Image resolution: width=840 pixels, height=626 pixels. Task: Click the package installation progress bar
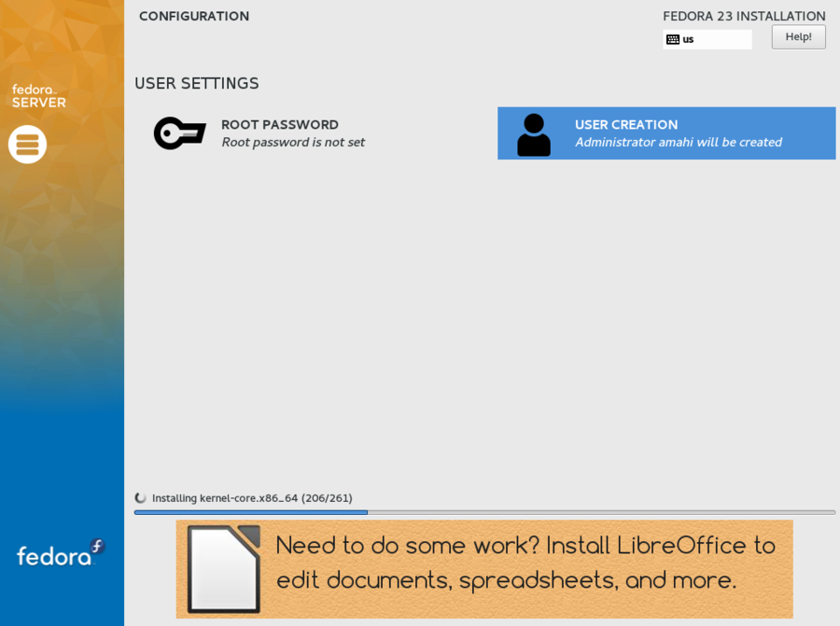tap(484, 512)
